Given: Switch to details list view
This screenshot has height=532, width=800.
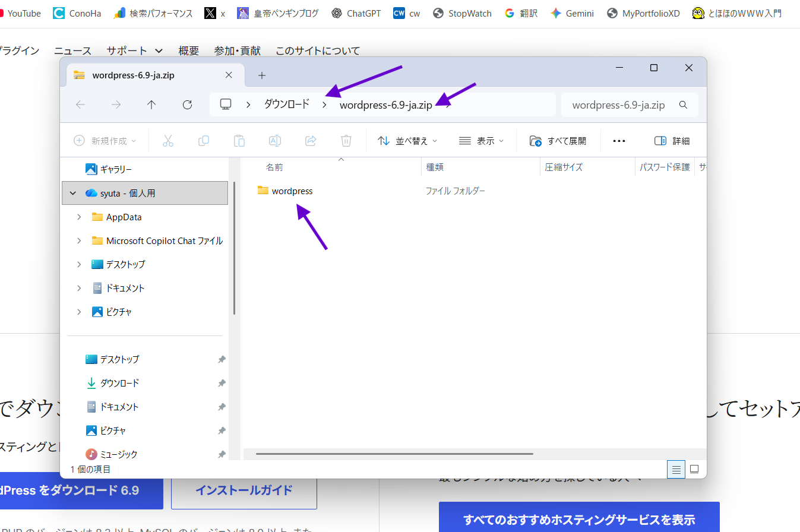Looking at the screenshot, I should 676,470.
